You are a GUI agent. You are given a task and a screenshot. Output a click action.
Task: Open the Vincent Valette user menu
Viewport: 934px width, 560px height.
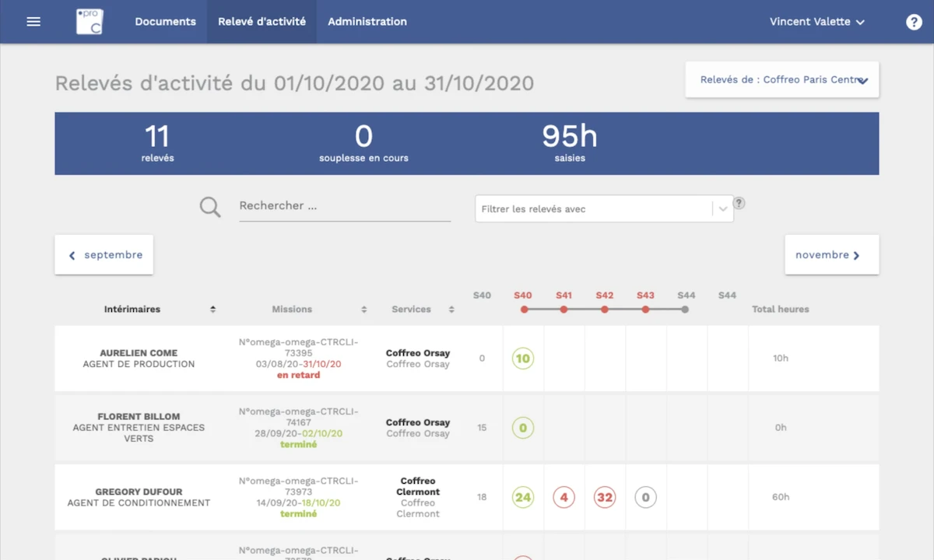tap(817, 22)
